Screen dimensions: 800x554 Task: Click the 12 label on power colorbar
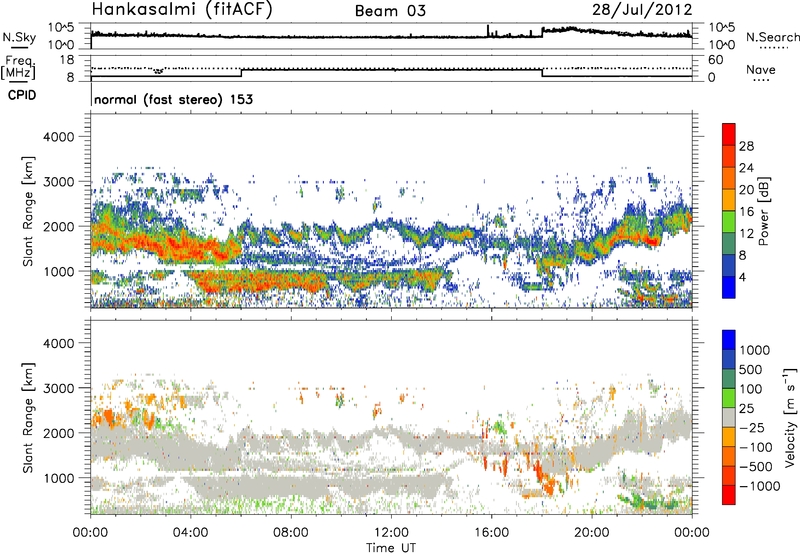[x=746, y=234]
